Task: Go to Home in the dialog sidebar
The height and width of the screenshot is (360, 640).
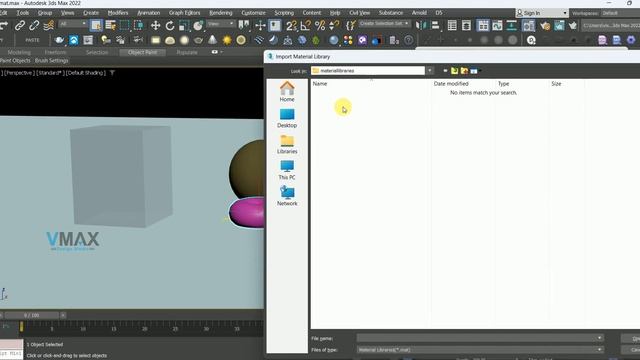Action: [x=287, y=92]
